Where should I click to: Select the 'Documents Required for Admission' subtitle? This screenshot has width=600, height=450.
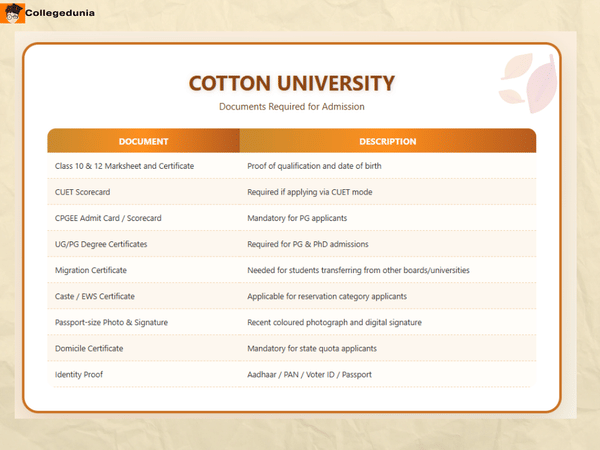pyautogui.click(x=292, y=106)
